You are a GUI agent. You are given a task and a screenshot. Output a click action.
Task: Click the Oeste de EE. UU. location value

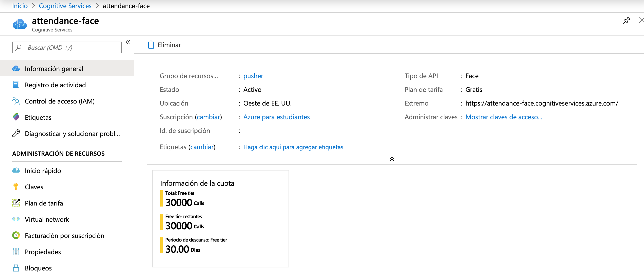click(267, 103)
